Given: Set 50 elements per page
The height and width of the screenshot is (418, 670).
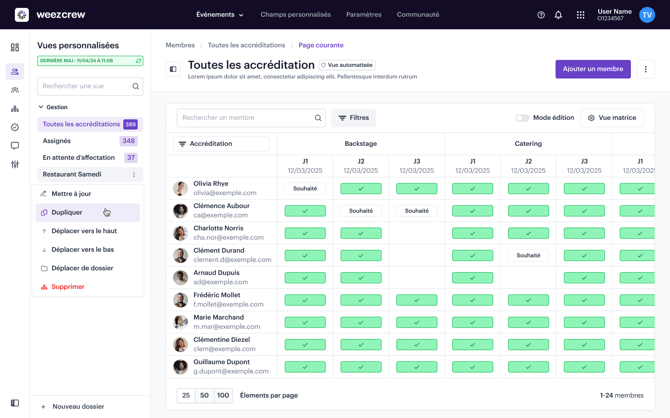Looking at the screenshot, I should pyautogui.click(x=204, y=395).
